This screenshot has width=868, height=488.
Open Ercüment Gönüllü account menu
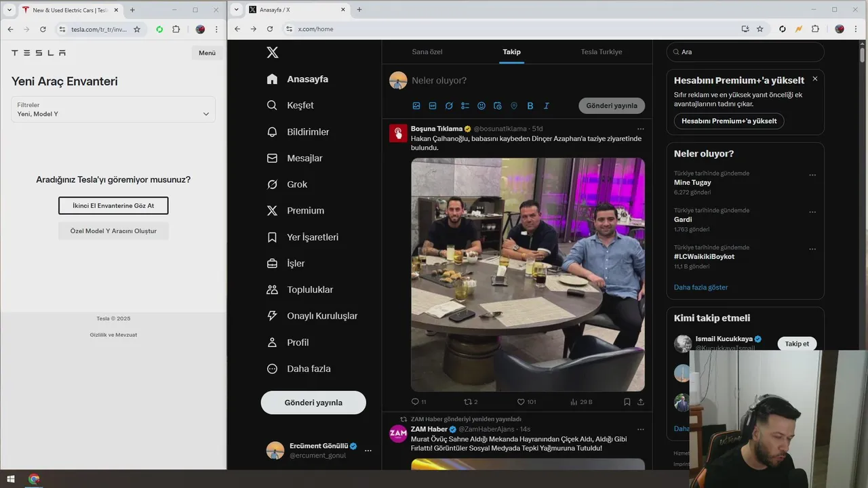click(x=368, y=451)
